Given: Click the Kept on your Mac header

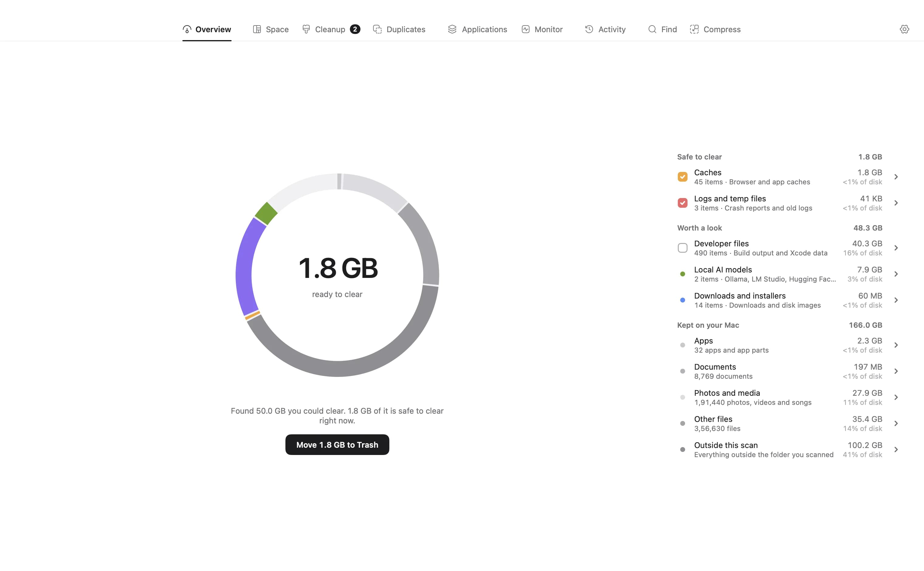Looking at the screenshot, I should click(x=708, y=325).
